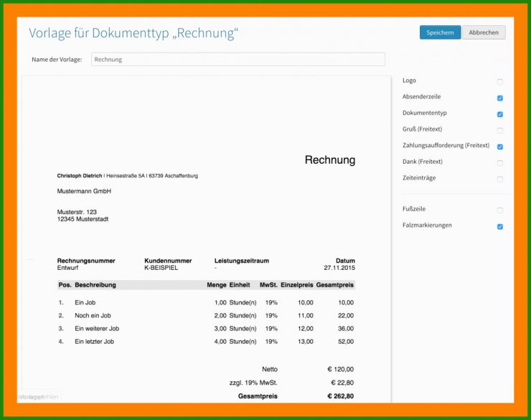Image resolution: width=531 pixels, height=420 pixels.
Task: Click the 'Beschreibung' column header
Action: 95,285
